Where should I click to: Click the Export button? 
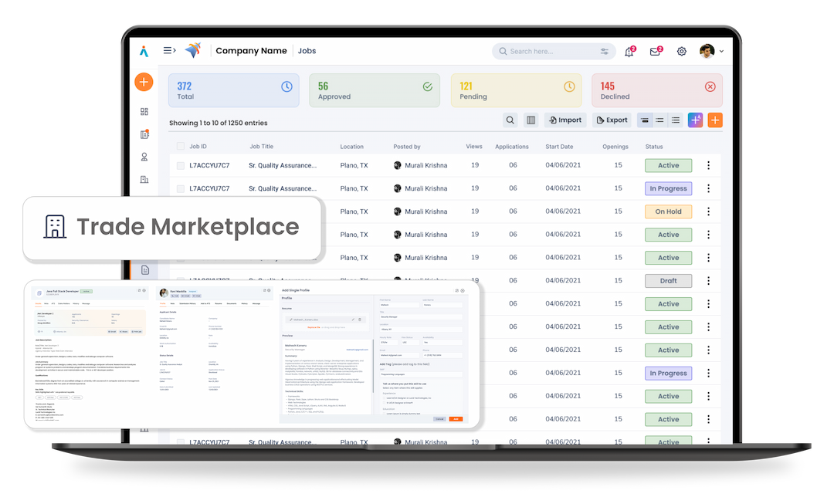[611, 120]
